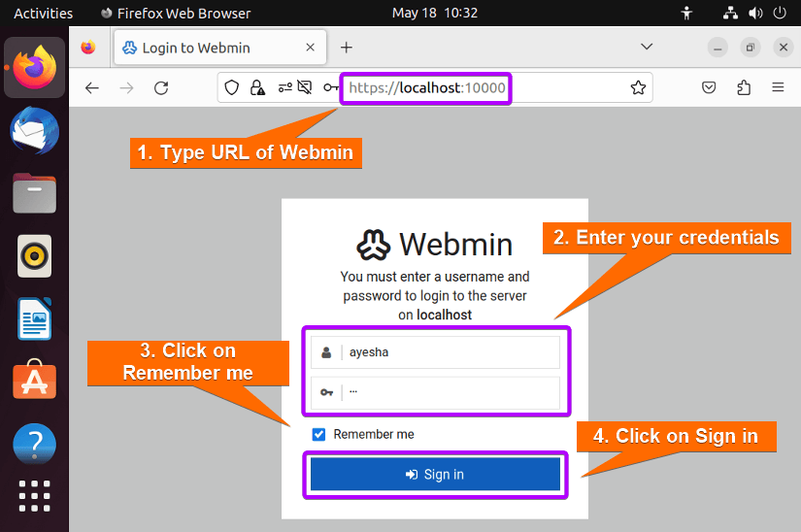Click the password input field
The height and width of the screenshot is (532, 801).
tap(435, 392)
